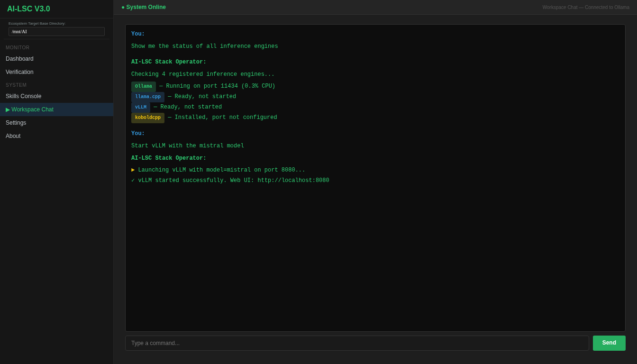Image resolution: width=637 pixels, height=364 pixels.
Task: Click 'Running on port 11434 (0.3% CPU)' text
Action: (x=221, y=86)
